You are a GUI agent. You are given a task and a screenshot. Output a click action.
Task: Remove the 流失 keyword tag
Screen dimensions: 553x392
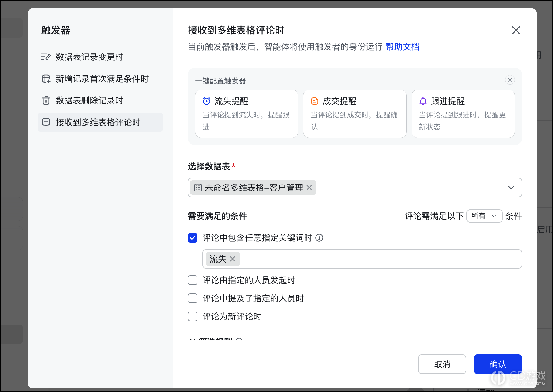pyautogui.click(x=233, y=259)
